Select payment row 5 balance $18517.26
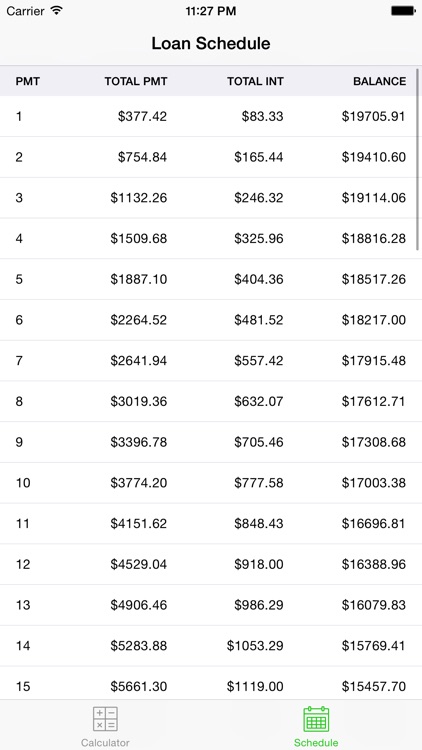Viewport: 422px width, 750px height. [x=211, y=279]
